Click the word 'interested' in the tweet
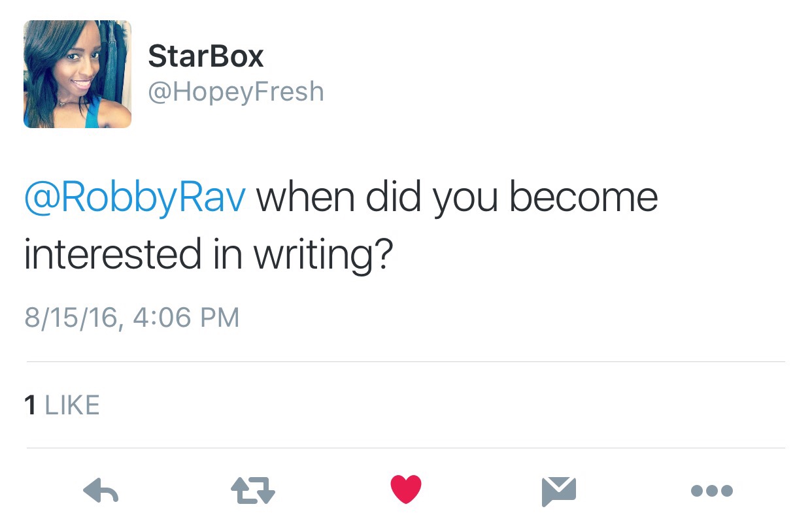The image size is (812, 532). pyautogui.click(x=112, y=254)
